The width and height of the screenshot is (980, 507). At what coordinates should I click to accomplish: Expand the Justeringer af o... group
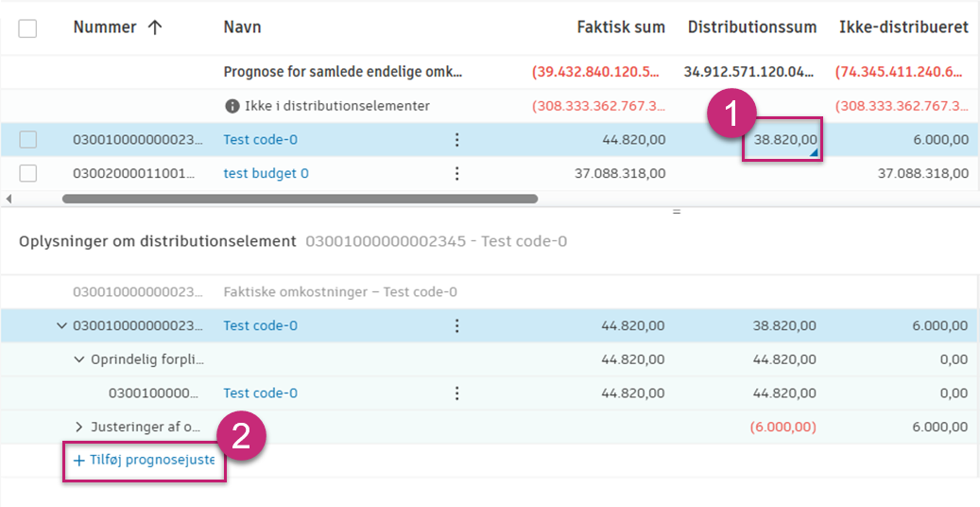[79, 428]
